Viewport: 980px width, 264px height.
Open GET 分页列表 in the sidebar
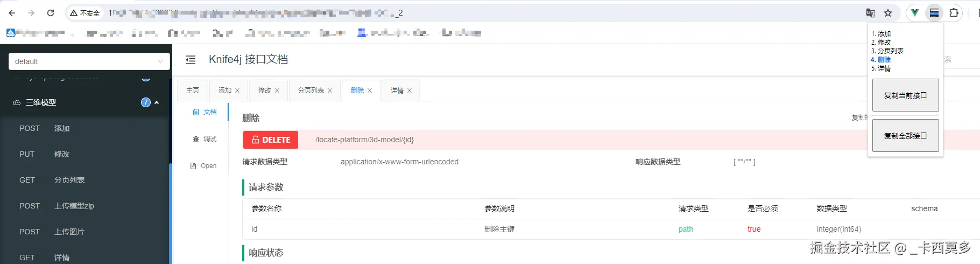[85, 180]
